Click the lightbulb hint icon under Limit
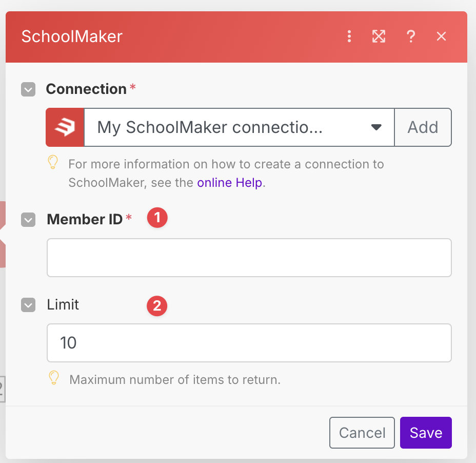 [54, 378]
